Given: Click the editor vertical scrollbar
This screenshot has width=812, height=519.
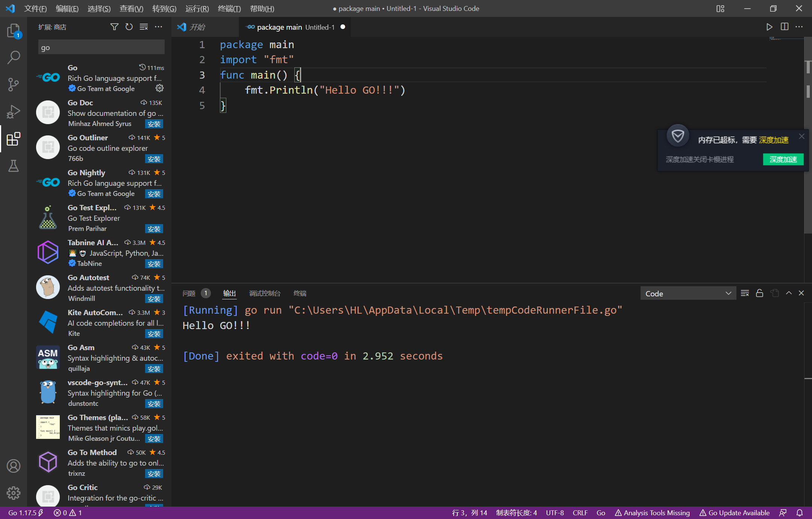Looking at the screenshot, I should (x=808, y=135).
